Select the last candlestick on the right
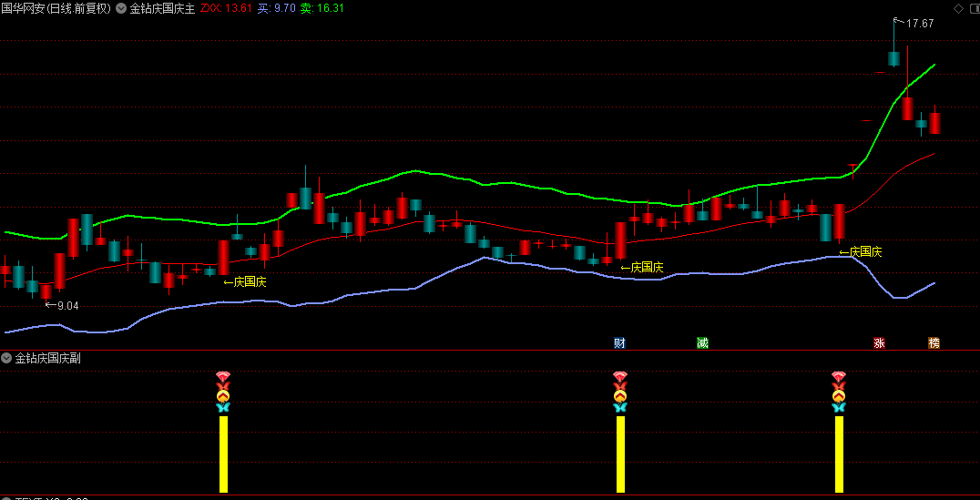980x500 pixels. tap(935, 121)
